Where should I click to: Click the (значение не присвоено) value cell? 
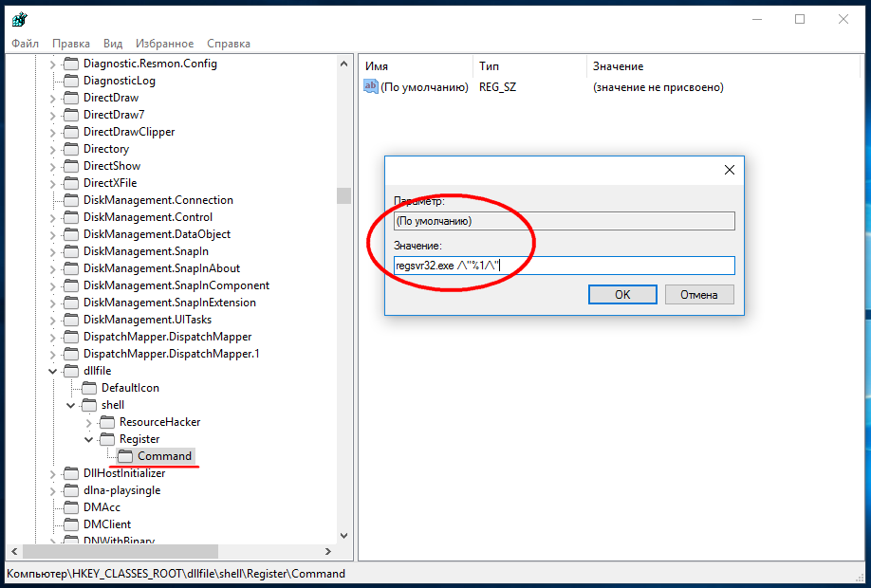coord(658,87)
